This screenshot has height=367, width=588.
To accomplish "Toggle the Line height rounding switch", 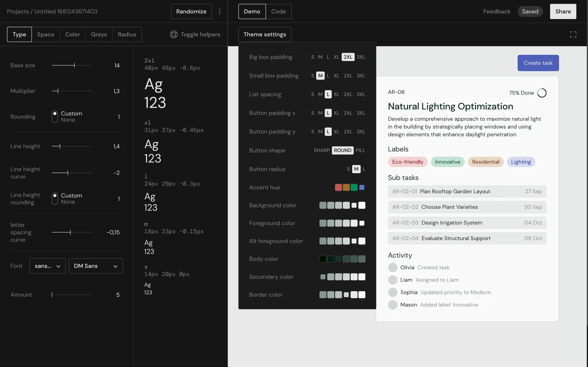I will [55, 199].
